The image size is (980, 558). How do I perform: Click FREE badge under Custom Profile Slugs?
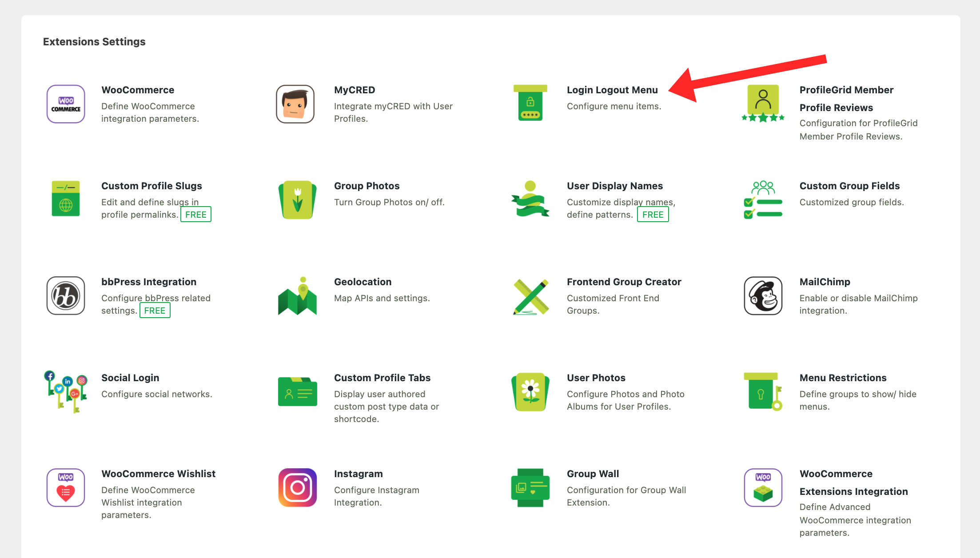pyautogui.click(x=195, y=215)
